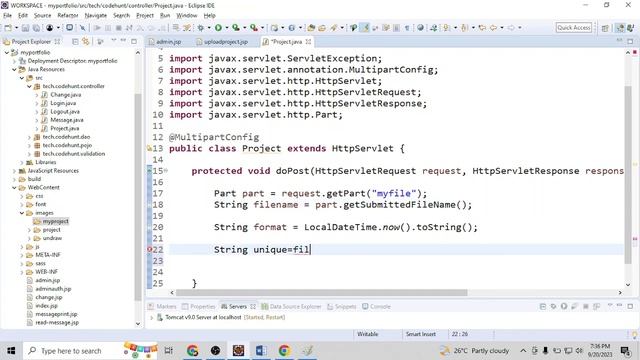Click the Run with coverage toolbar icon
The height and width of the screenshot is (360, 640).
point(236,28)
